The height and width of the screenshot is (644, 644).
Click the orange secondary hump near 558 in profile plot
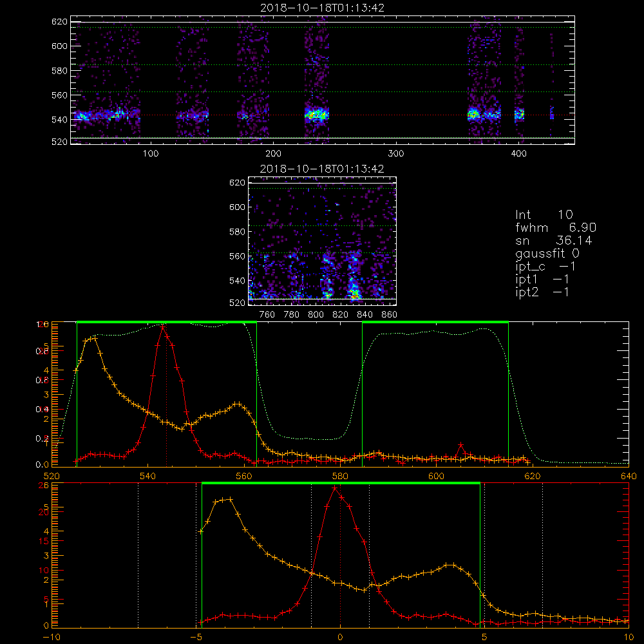237,404
